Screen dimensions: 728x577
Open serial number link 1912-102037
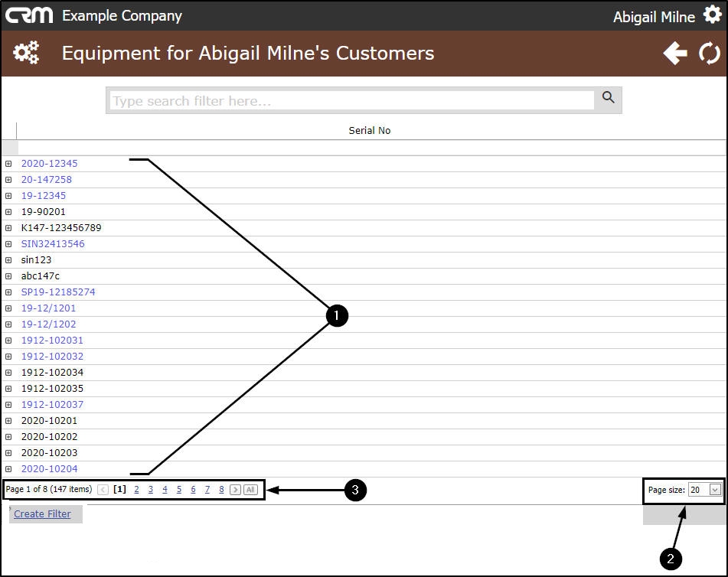click(x=52, y=405)
